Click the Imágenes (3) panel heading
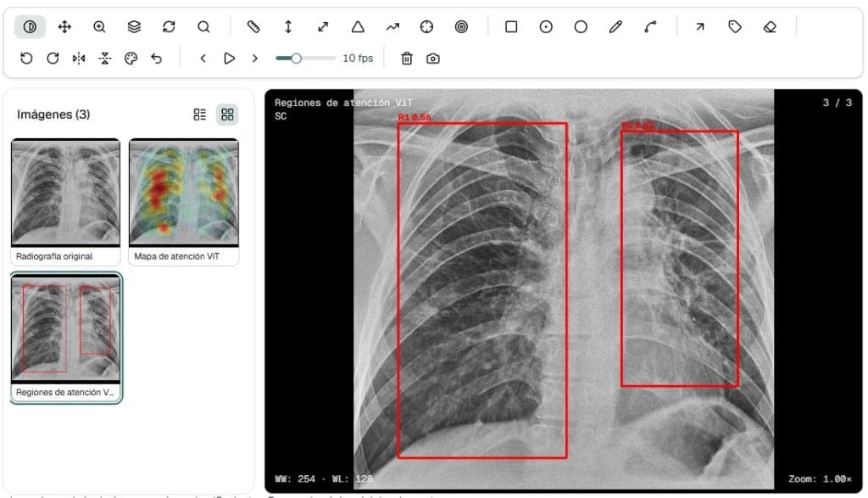 click(x=53, y=115)
